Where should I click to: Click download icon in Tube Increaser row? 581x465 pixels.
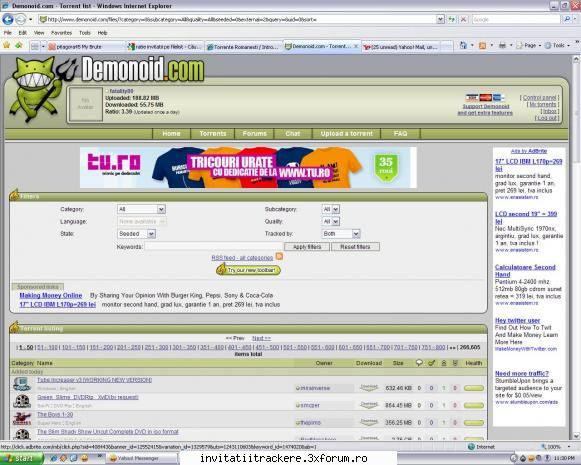(369, 388)
